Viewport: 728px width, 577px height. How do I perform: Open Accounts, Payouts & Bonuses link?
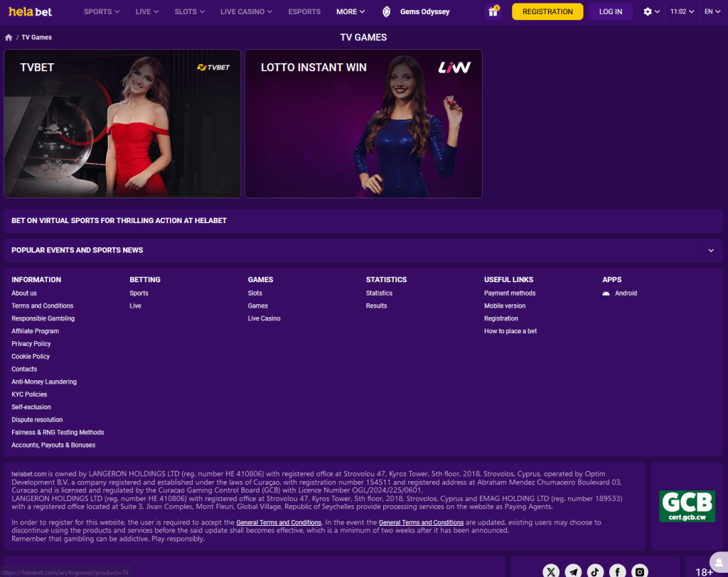coord(53,445)
